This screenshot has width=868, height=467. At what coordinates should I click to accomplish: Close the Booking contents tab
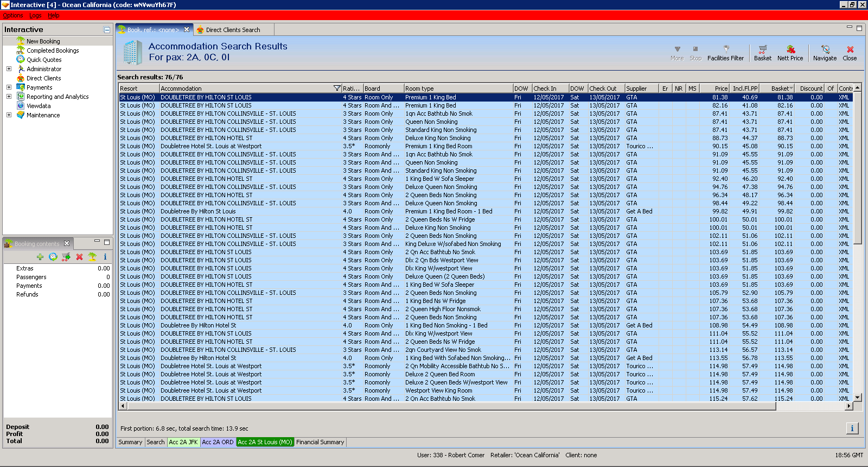pos(67,243)
